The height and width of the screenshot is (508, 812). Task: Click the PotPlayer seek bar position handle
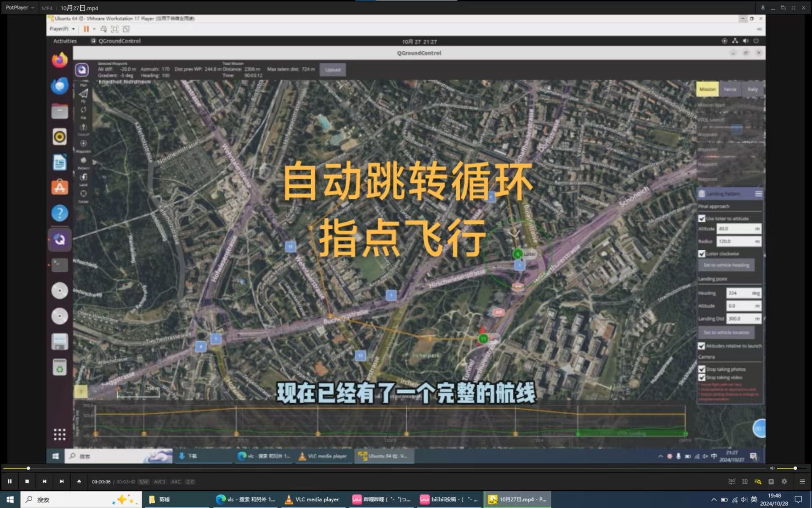pos(28,468)
